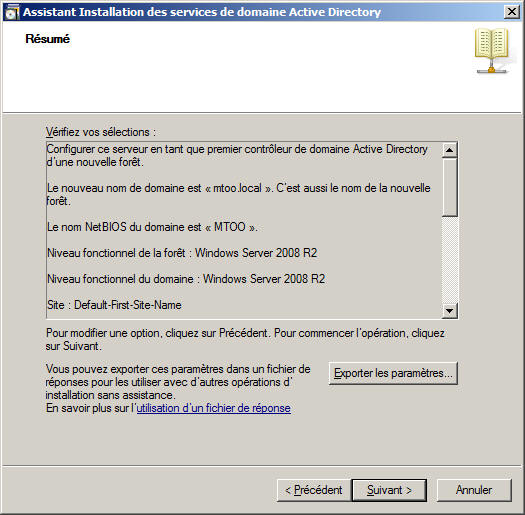Click the Résumé heading
525x515 pixels.
click(x=48, y=39)
